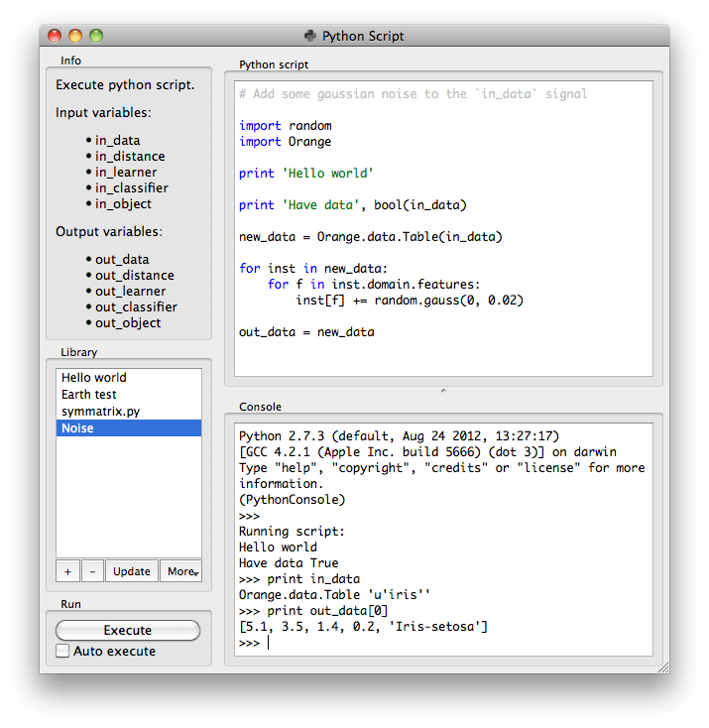Click the print 'Hello world' code line
This screenshot has height=728, width=709.
click(306, 174)
